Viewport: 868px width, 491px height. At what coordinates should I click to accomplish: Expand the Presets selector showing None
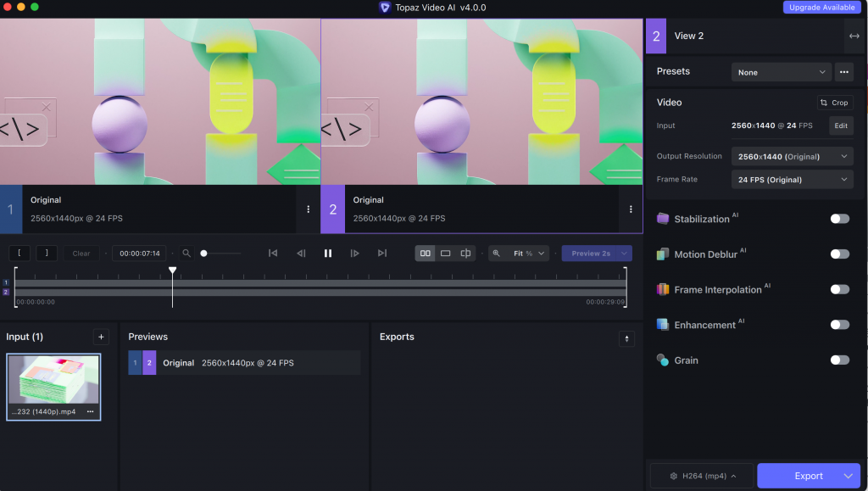pos(779,71)
